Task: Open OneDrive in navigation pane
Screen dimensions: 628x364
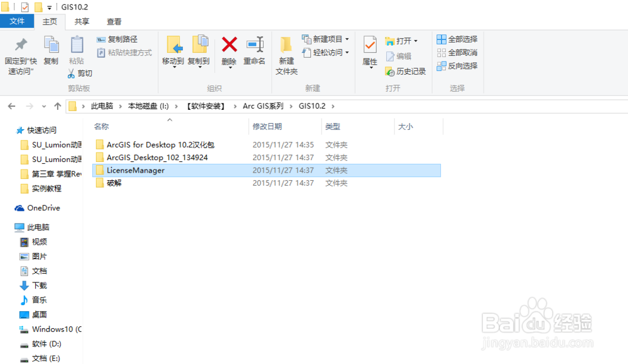Action: (38, 208)
